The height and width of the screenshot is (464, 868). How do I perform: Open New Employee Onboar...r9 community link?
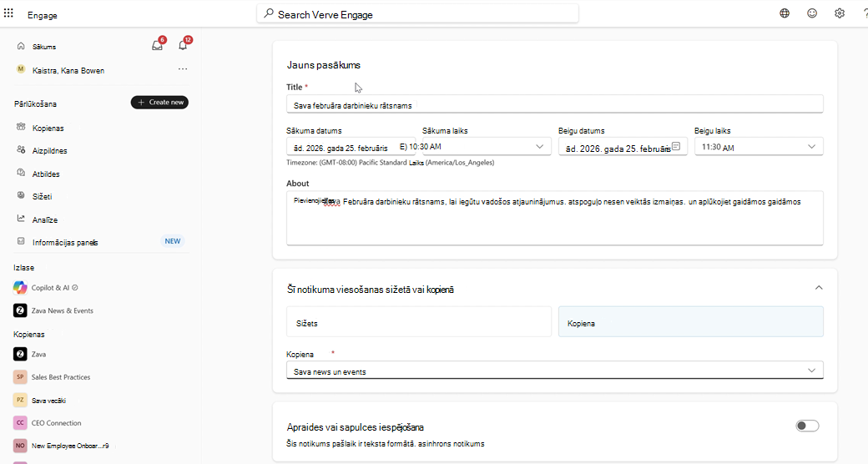(70, 446)
